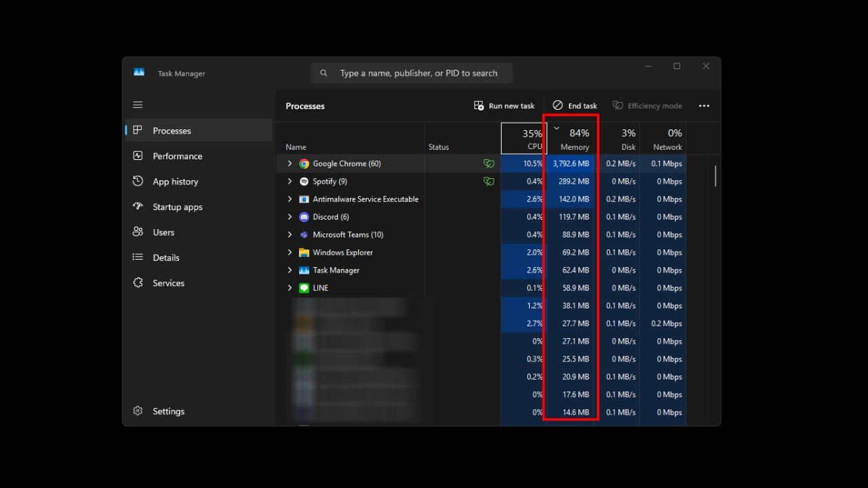This screenshot has height=488, width=868.
Task: Click the 289.2 MB memory cell
Action: tap(571, 181)
